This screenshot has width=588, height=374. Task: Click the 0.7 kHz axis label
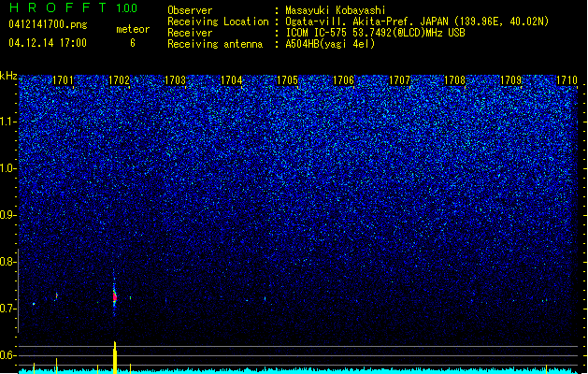(7, 309)
